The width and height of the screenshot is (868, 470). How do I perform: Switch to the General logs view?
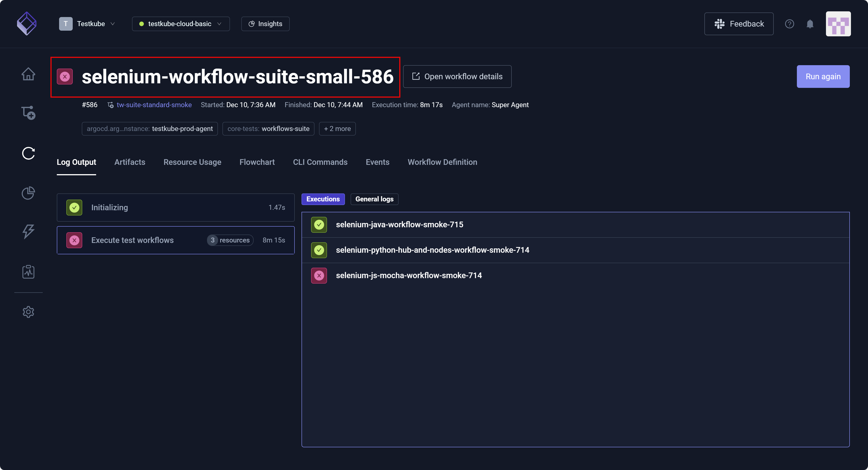(374, 199)
